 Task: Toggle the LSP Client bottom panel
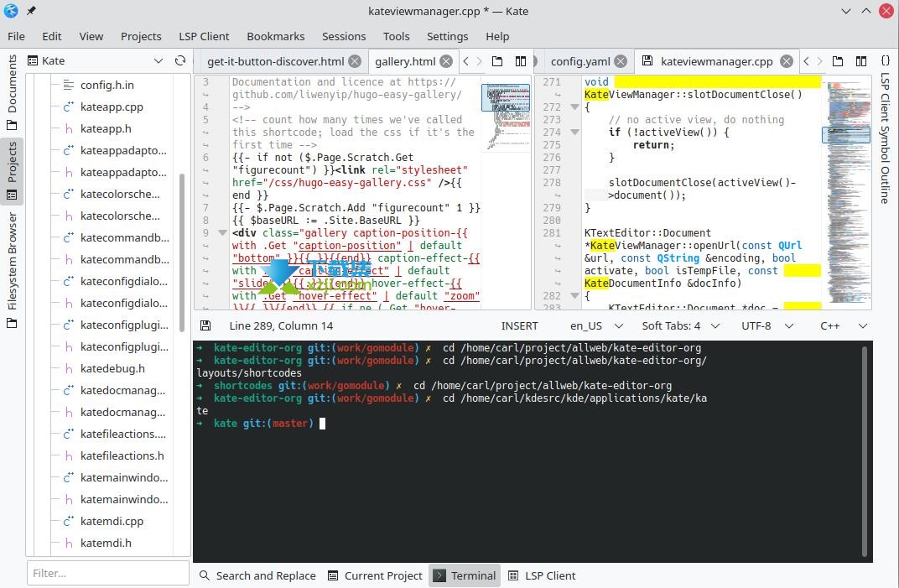pyautogui.click(x=542, y=575)
